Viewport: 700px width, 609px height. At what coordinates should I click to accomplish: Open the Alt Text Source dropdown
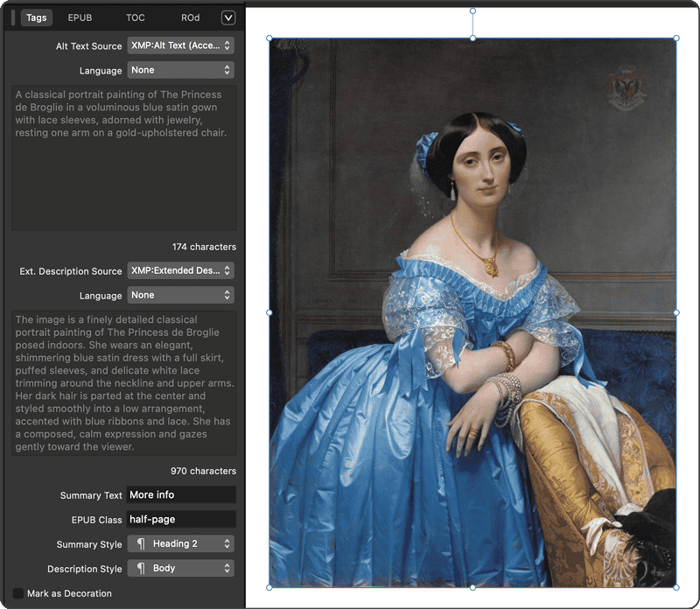181,45
